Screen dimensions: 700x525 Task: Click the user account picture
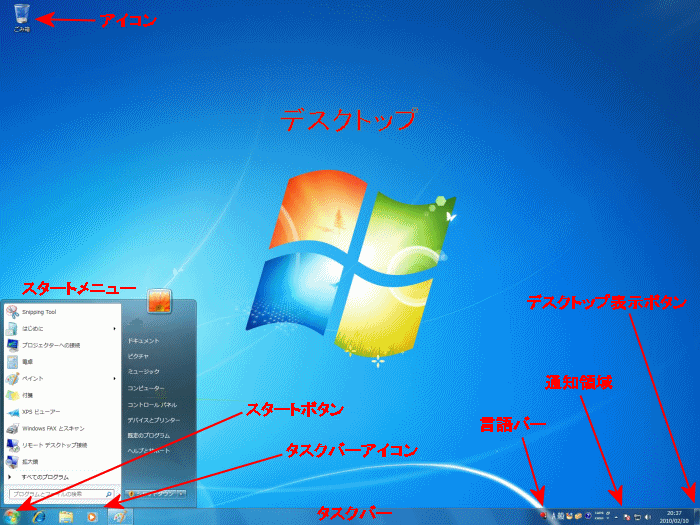pyautogui.click(x=159, y=301)
